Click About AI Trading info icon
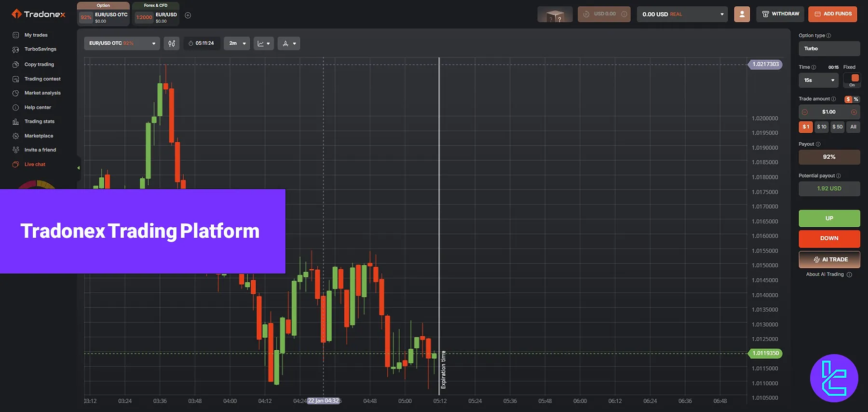 coord(849,275)
